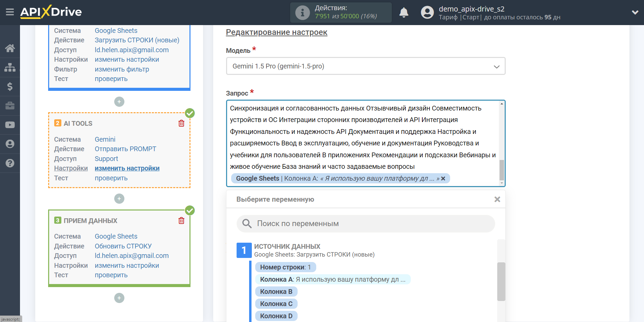Close the variable picker panel
This screenshot has height=322, width=644.
(x=497, y=199)
